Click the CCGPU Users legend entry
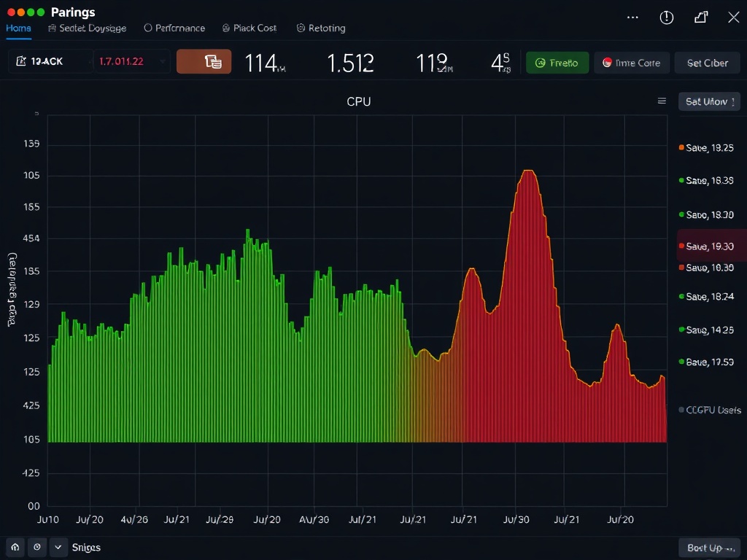This screenshot has width=747, height=560. point(708,410)
